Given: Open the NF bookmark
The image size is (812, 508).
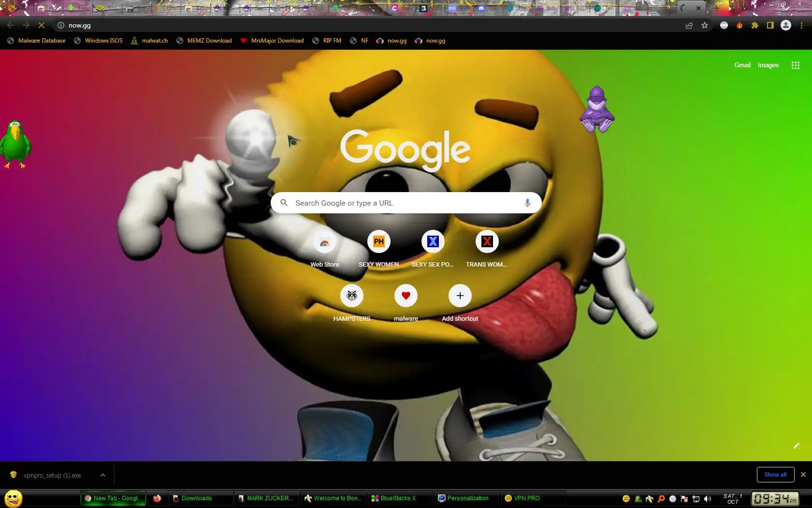Looking at the screenshot, I should (359, 41).
